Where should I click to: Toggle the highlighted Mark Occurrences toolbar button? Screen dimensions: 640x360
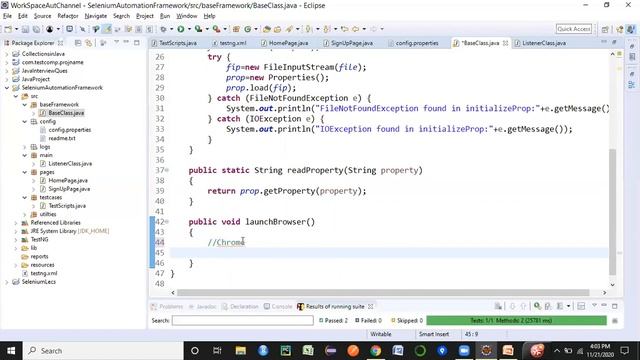(107, 29)
